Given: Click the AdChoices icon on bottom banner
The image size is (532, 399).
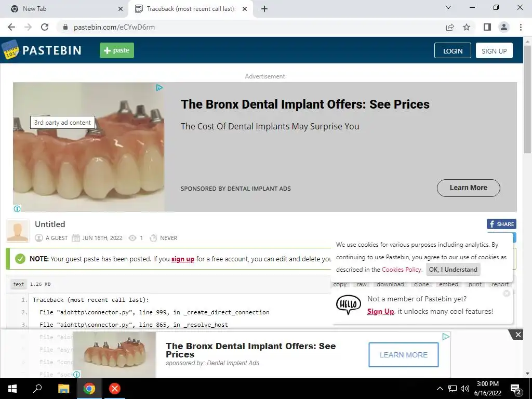Looking at the screenshot, I should (446, 337).
